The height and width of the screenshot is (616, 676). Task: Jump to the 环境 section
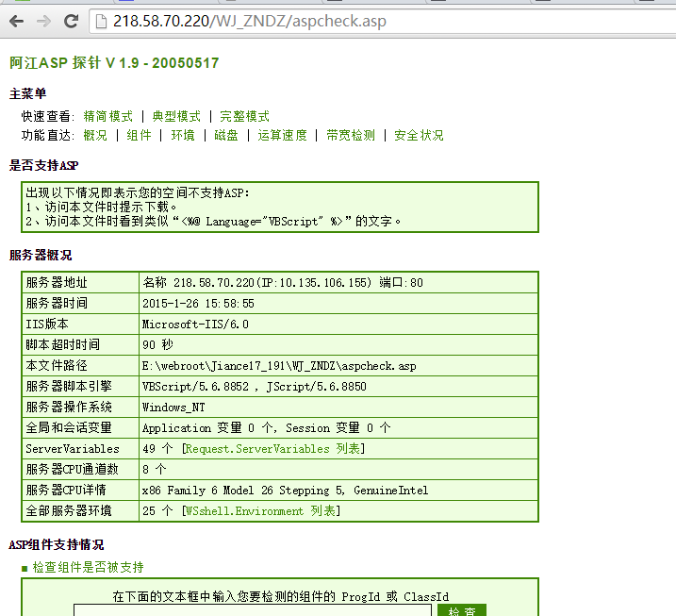click(x=183, y=136)
